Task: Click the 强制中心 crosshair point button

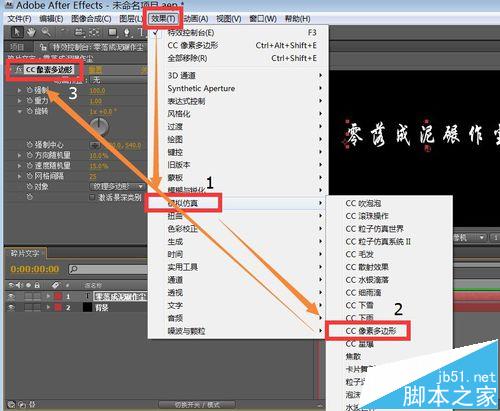Action: [95, 145]
